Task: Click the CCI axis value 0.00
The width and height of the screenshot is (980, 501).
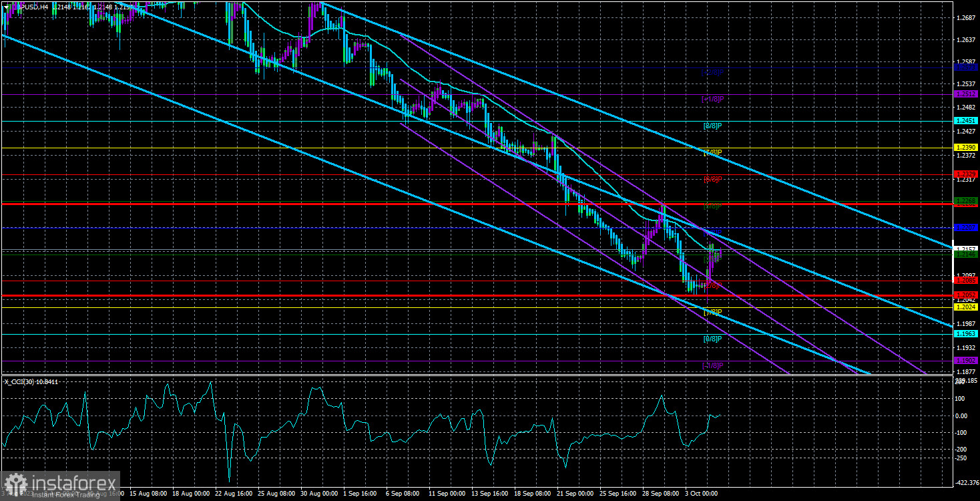Action: (x=963, y=415)
